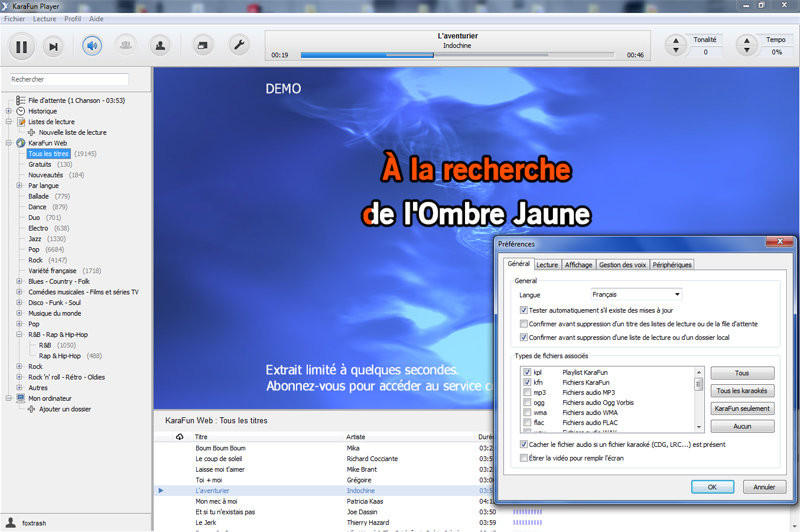Screen dimensions: 800x532
Task: Click the KaraFun Player title bar logo
Action: pos(5,6)
